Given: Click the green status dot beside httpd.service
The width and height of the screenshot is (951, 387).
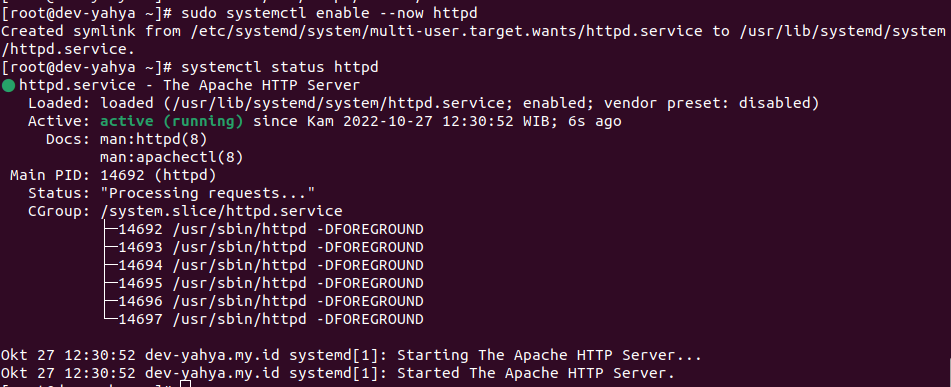Looking at the screenshot, I should point(8,86).
